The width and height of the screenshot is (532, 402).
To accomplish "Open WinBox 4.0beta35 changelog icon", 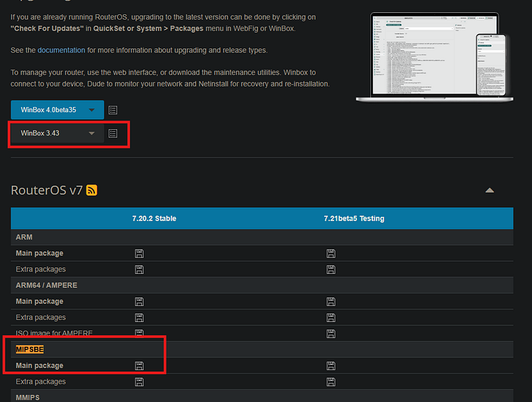I will pyautogui.click(x=113, y=110).
